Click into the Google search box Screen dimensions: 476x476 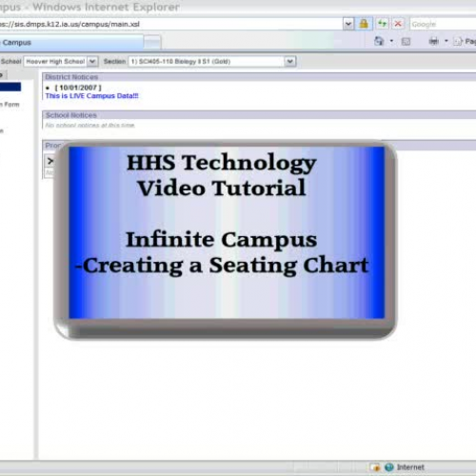pyautogui.click(x=443, y=24)
